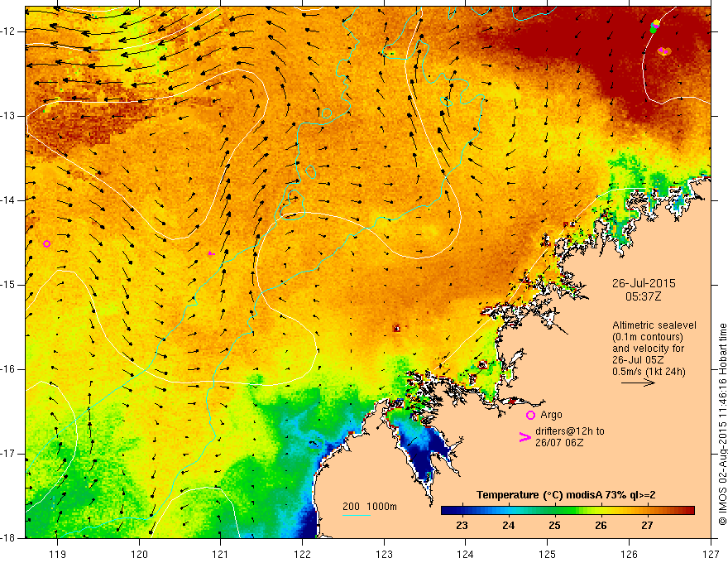Image resolution: width=728 pixels, height=563 pixels.
Task: Click the longitude axis label 127
Action: point(711,554)
